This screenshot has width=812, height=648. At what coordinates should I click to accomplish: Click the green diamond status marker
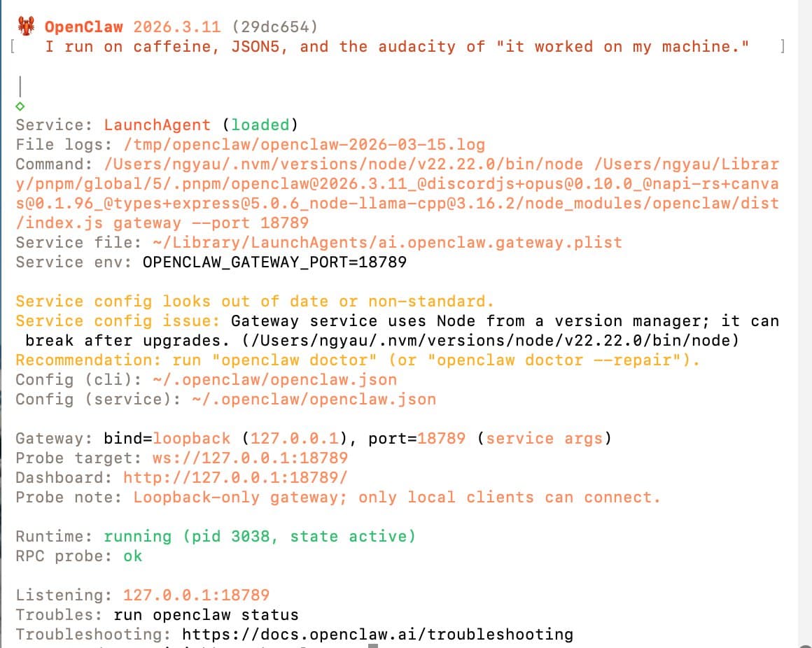coord(20,106)
